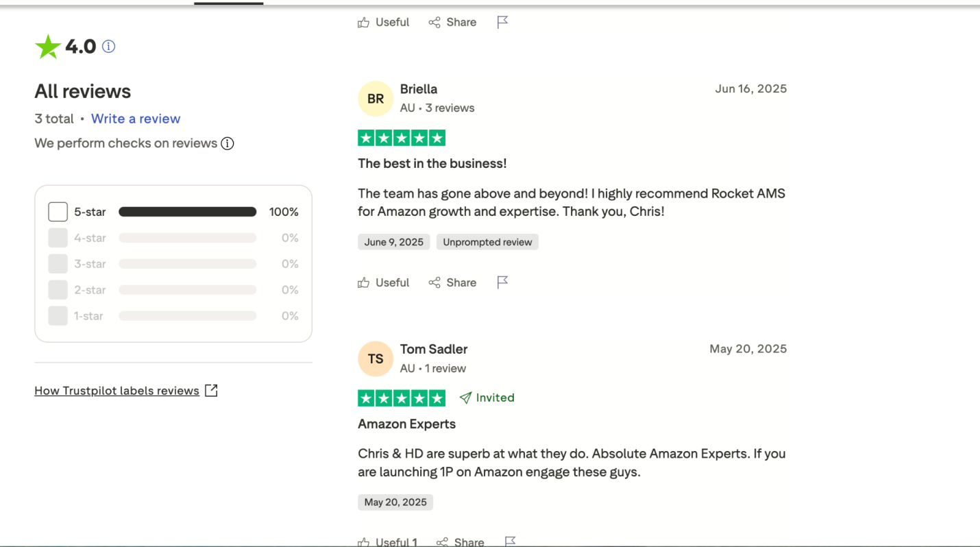Check the 5-star filter checkbox

[x=58, y=212]
